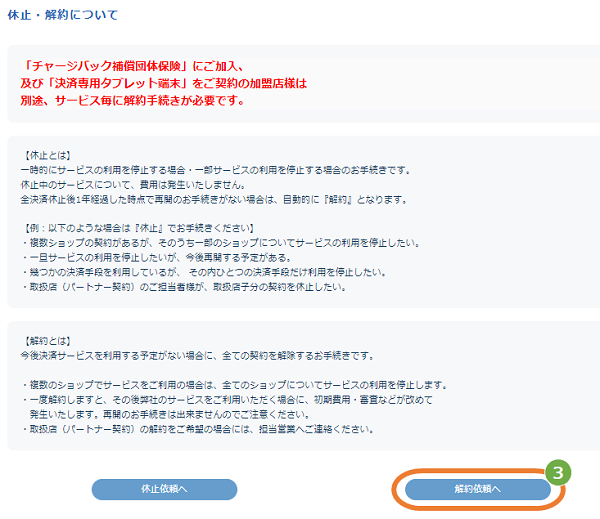
Task: Select the 【休止とは】 heading
Action: point(47,155)
